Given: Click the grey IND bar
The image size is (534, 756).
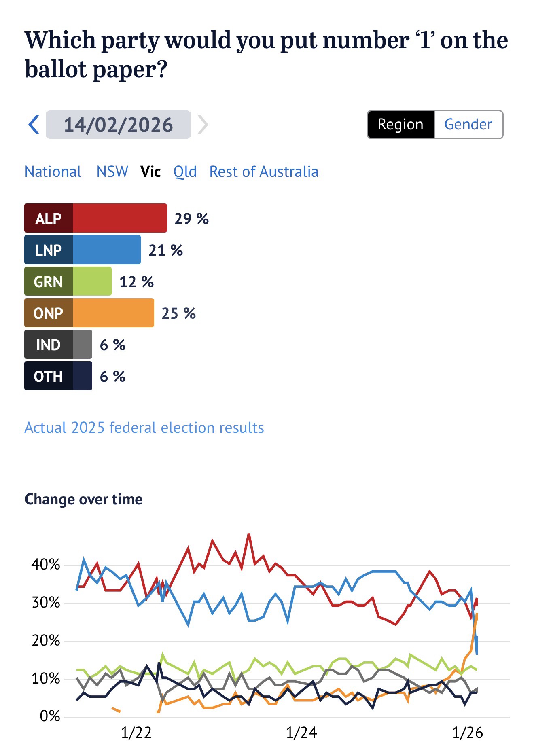Looking at the screenshot, I should pyautogui.click(x=82, y=345).
